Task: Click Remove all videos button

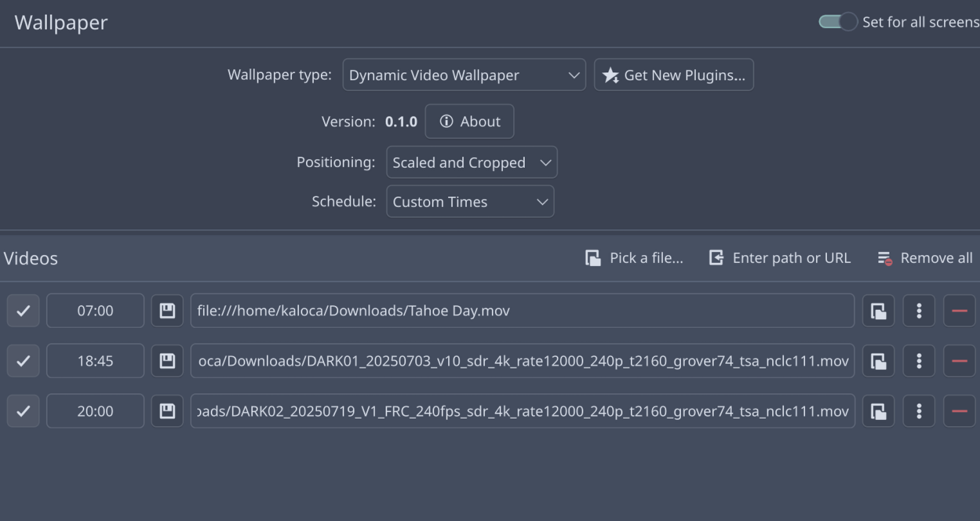Action: [x=925, y=258]
